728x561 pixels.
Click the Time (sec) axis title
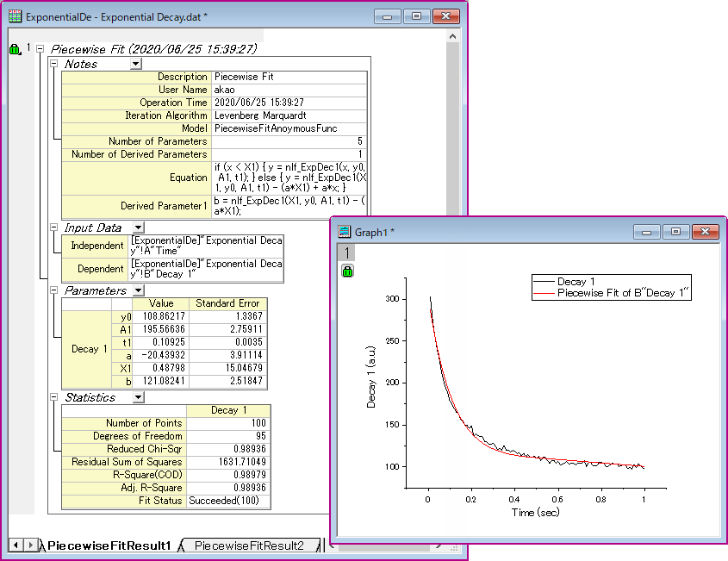[534, 512]
